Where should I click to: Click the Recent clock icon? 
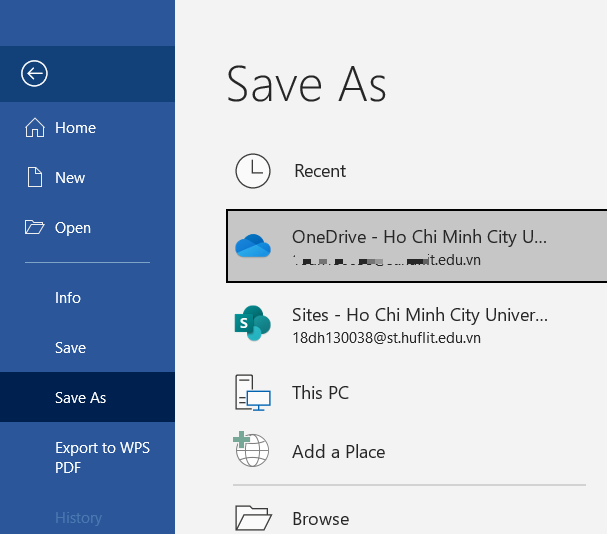click(253, 171)
